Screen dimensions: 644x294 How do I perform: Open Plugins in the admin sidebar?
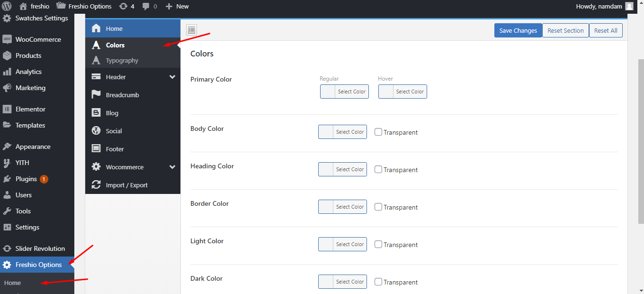(26, 179)
